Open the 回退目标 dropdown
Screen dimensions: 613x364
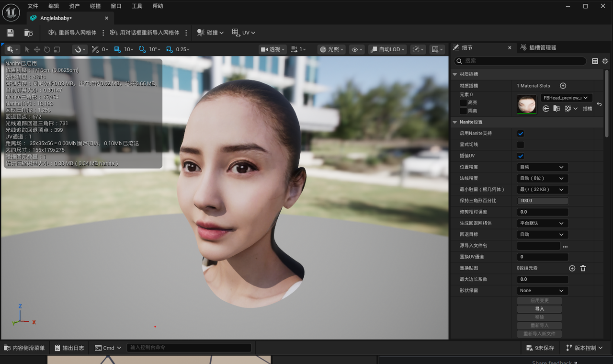coord(543,234)
